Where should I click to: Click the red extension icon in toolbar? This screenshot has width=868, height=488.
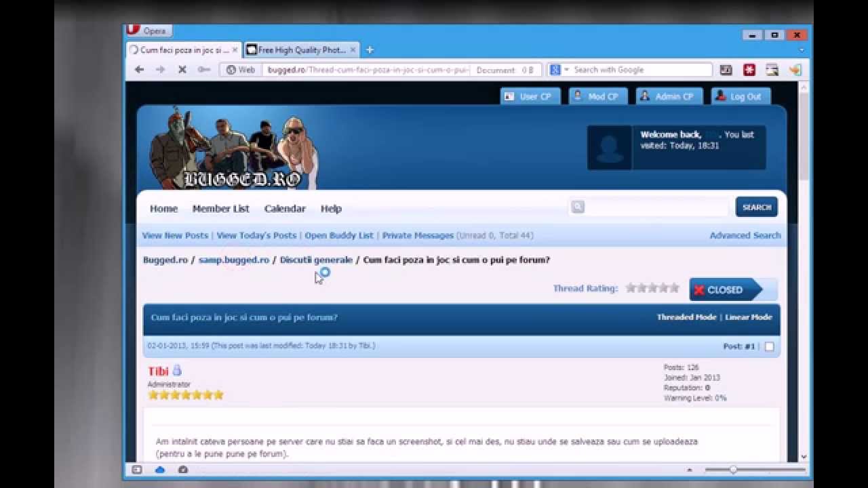749,70
